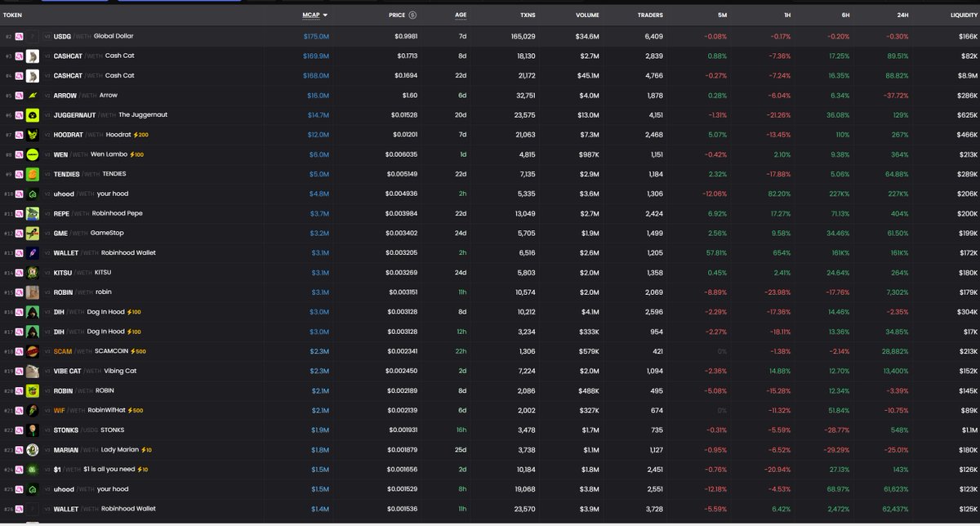980x526 pixels.
Task: Select the WIF RobinWifHat logo
Action: 32,410
